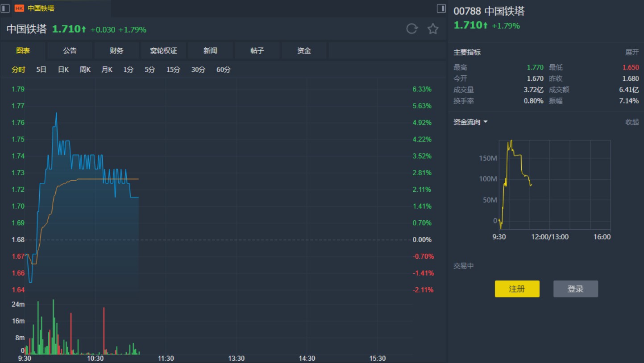Select the 15分 chart interval
Screen dimensions: 644x363
pyautogui.click(x=173, y=70)
